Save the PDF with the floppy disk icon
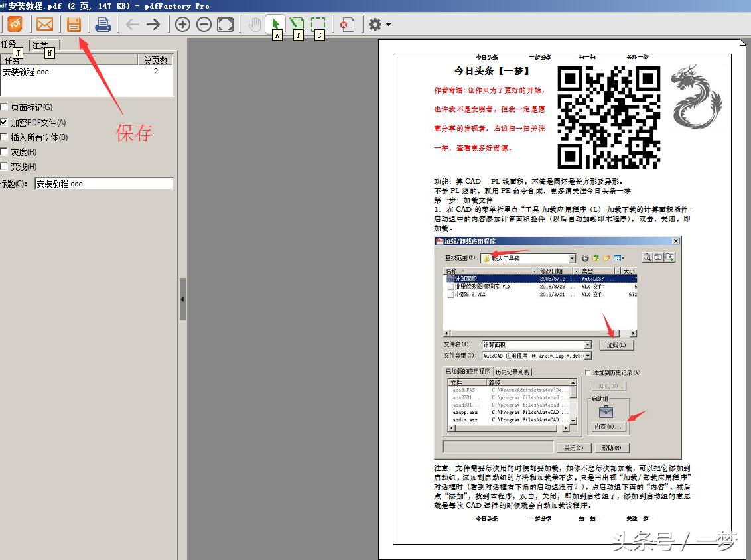The image size is (751, 560). [74, 24]
